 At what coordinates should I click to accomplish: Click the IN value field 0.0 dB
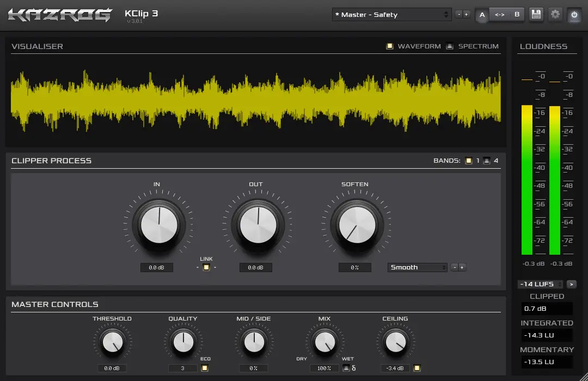click(157, 267)
